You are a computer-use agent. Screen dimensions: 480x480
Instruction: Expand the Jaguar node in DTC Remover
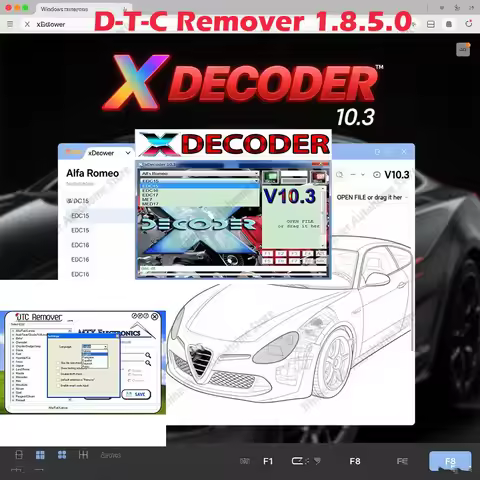(13, 366)
